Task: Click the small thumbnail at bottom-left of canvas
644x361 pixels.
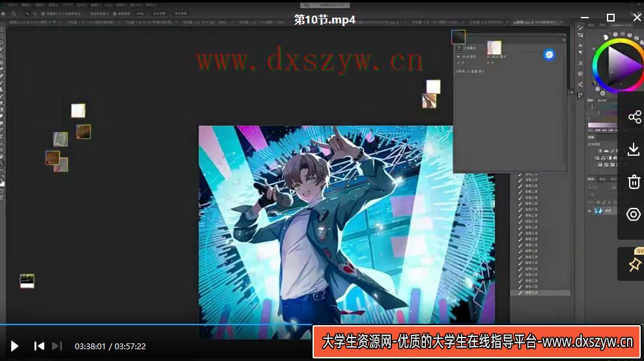Action: (27, 281)
